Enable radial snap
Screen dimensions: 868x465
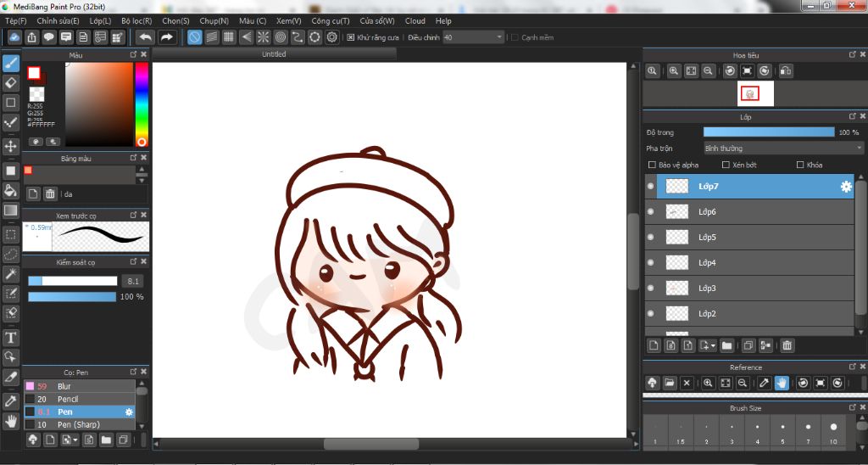pyautogui.click(x=263, y=37)
